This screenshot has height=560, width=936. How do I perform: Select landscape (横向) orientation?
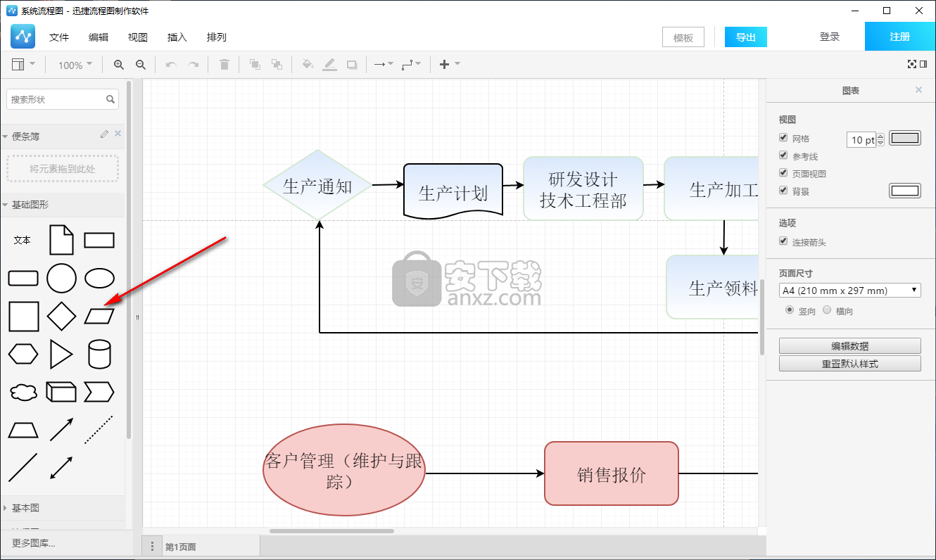(x=827, y=310)
